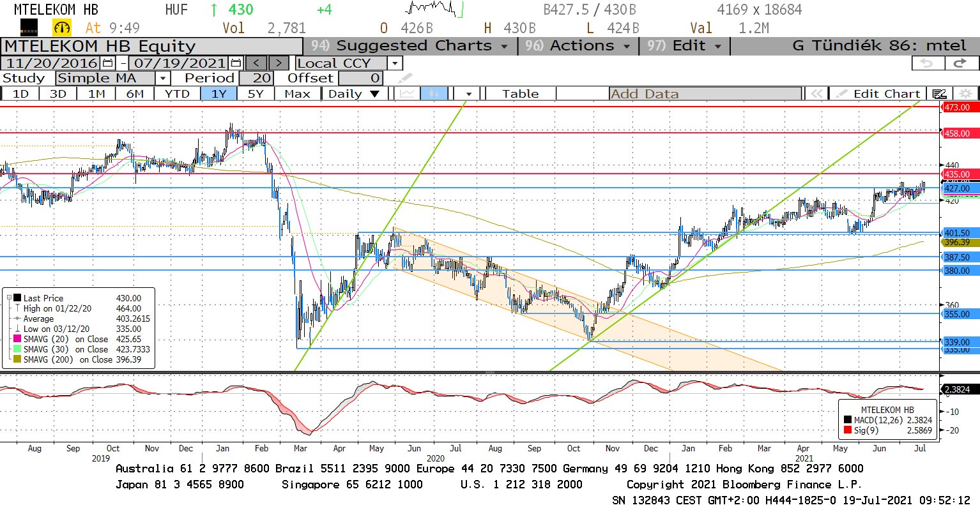This screenshot has width=980, height=519.
Task: Click the Average marker icon in legend
Action: click(17, 319)
